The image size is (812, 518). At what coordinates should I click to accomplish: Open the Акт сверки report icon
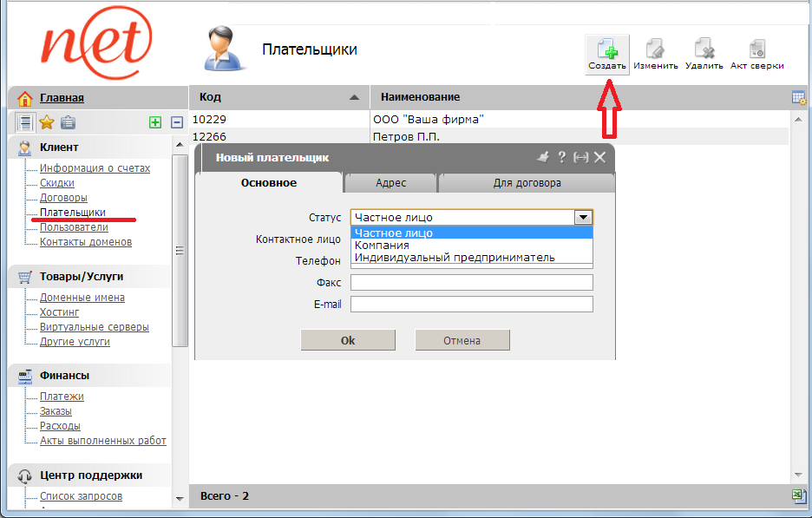click(x=756, y=54)
